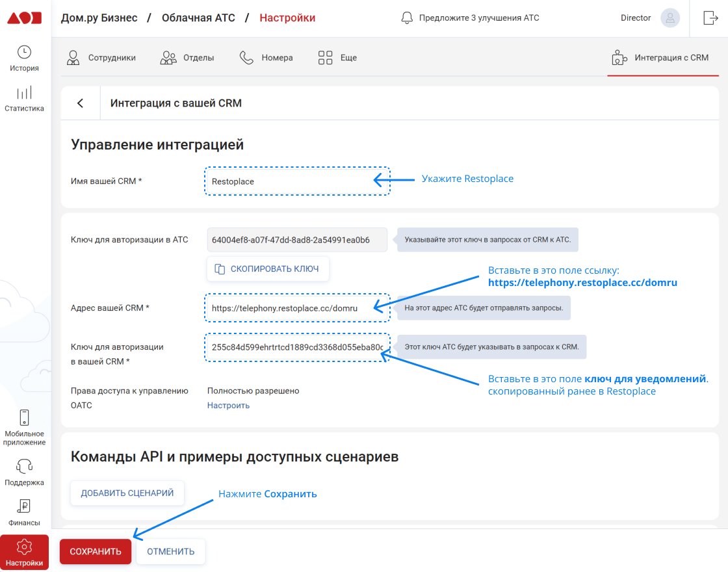
Task: Select the Сотрудники toolbar item
Action: pos(103,57)
